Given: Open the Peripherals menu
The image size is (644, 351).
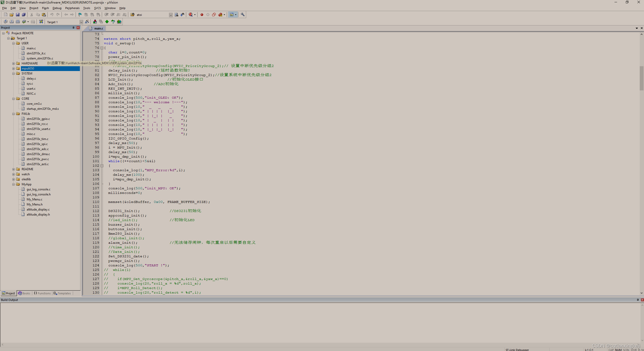Looking at the screenshot, I should pos(72,8).
